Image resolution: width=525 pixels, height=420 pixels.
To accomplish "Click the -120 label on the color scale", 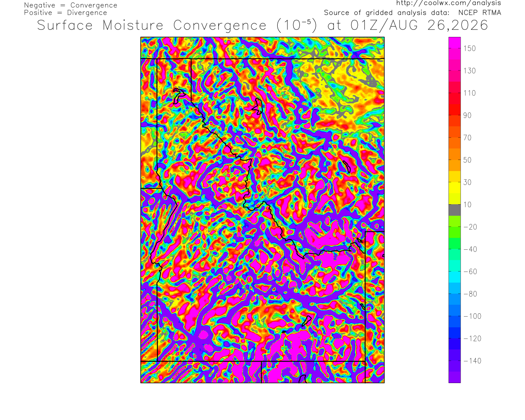I will (x=472, y=339).
